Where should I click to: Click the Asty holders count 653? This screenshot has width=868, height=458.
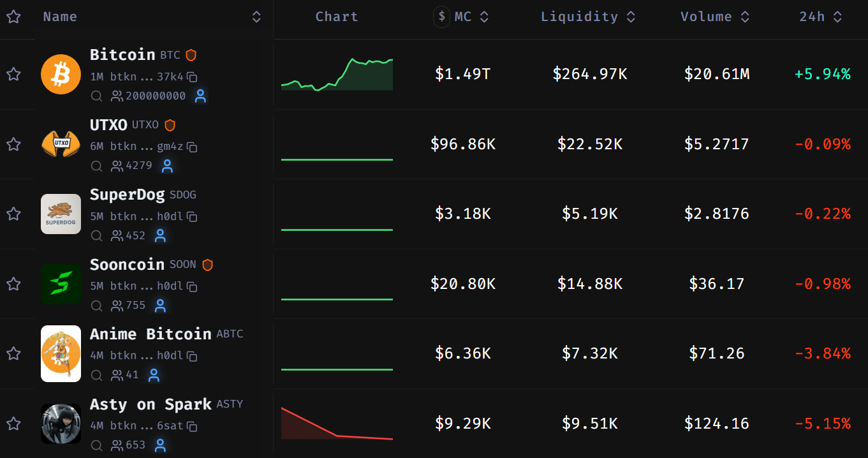pyautogui.click(x=136, y=445)
